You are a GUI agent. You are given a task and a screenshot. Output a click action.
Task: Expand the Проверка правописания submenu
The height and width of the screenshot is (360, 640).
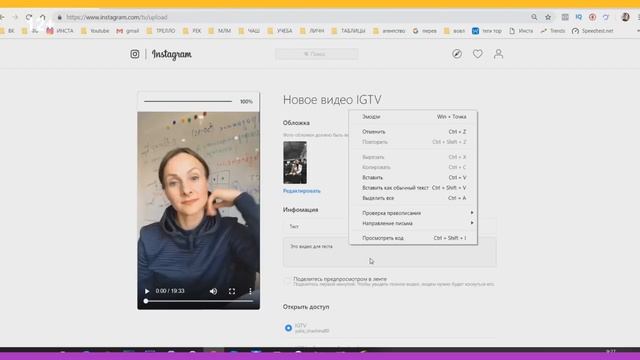(413, 213)
